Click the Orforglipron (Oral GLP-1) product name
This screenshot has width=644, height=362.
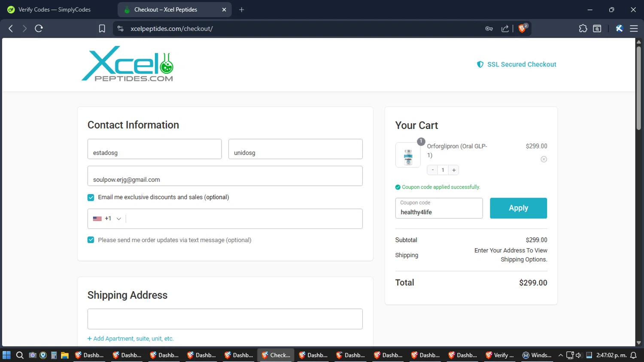pos(457,151)
